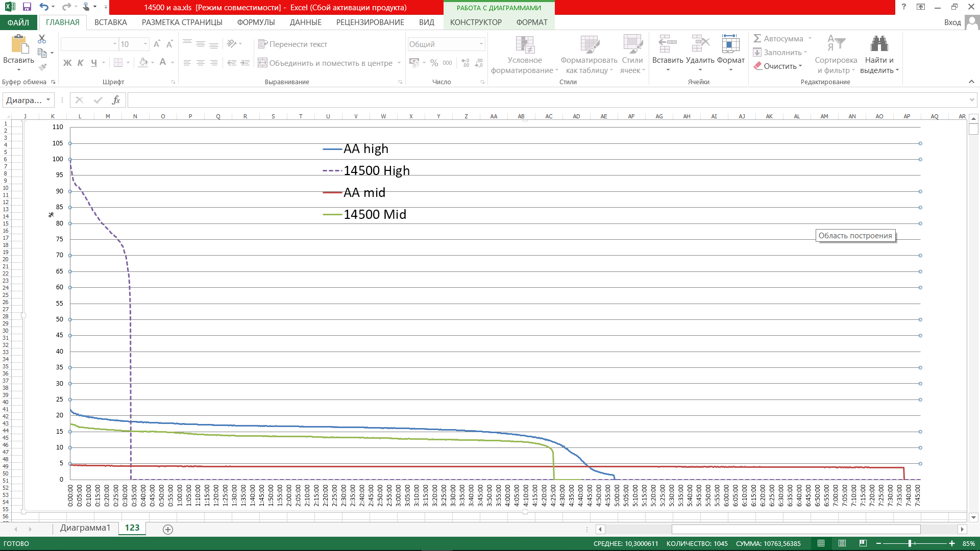Click the percent style icon

pos(434,63)
